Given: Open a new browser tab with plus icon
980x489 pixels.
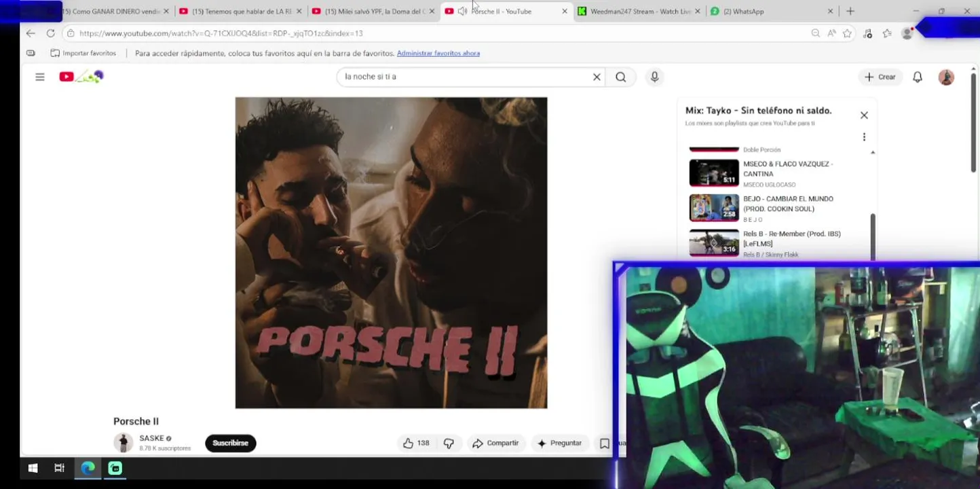Looking at the screenshot, I should coord(850,12).
